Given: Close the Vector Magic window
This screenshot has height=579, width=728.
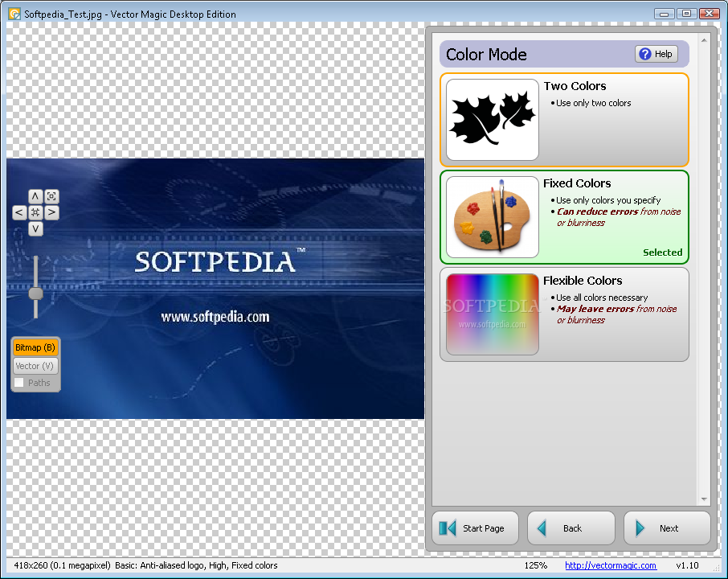Looking at the screenshot, I should [709, 14].
